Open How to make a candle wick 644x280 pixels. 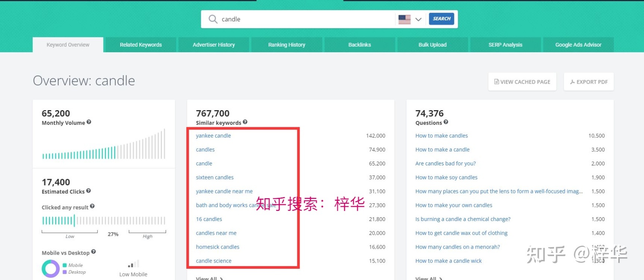coord(448,261)
